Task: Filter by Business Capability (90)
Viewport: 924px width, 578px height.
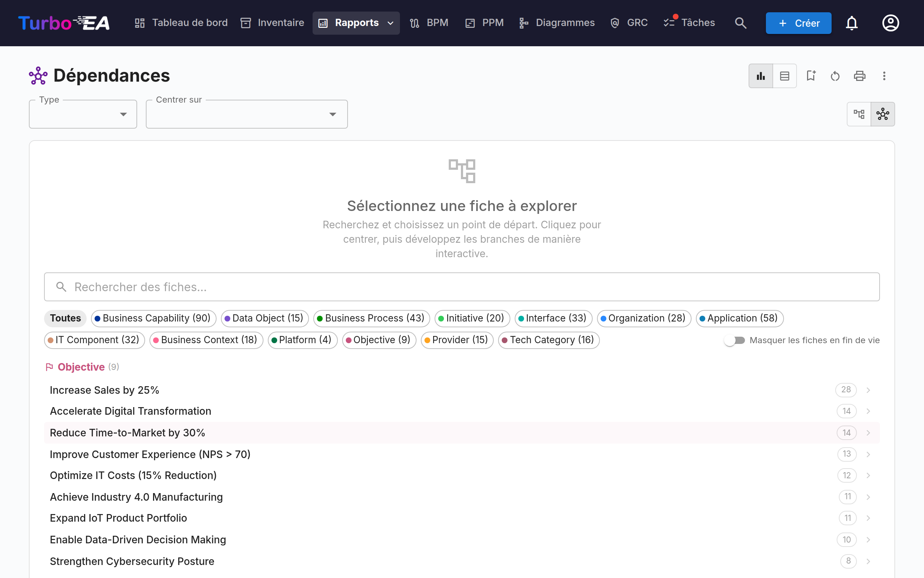Action: (x=153, y=318)
